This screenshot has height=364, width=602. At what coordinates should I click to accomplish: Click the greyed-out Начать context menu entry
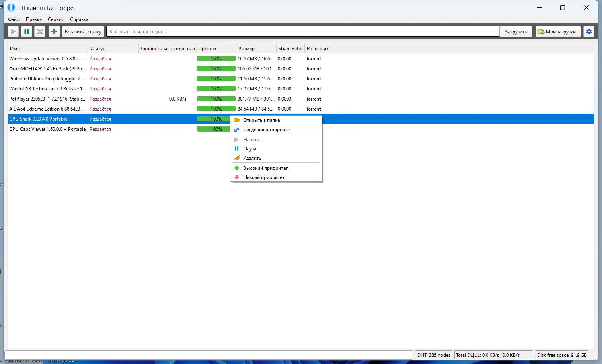(276, 140)
